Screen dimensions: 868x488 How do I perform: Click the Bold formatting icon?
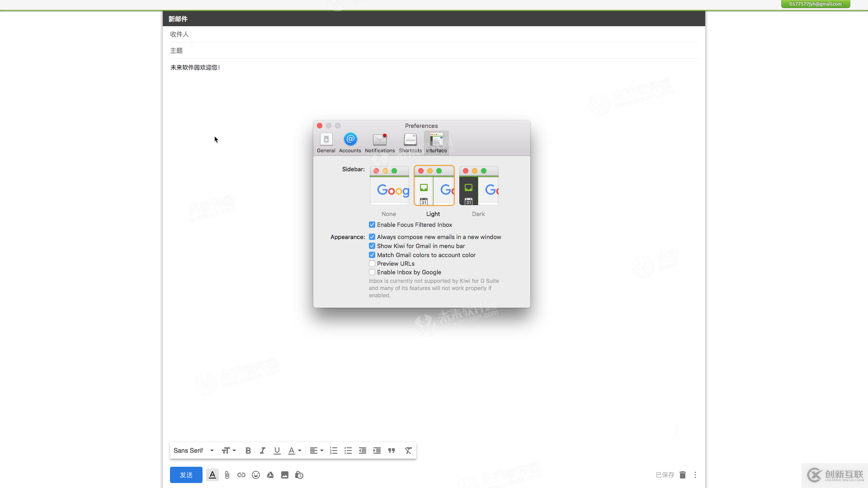[x=248, y=450]
